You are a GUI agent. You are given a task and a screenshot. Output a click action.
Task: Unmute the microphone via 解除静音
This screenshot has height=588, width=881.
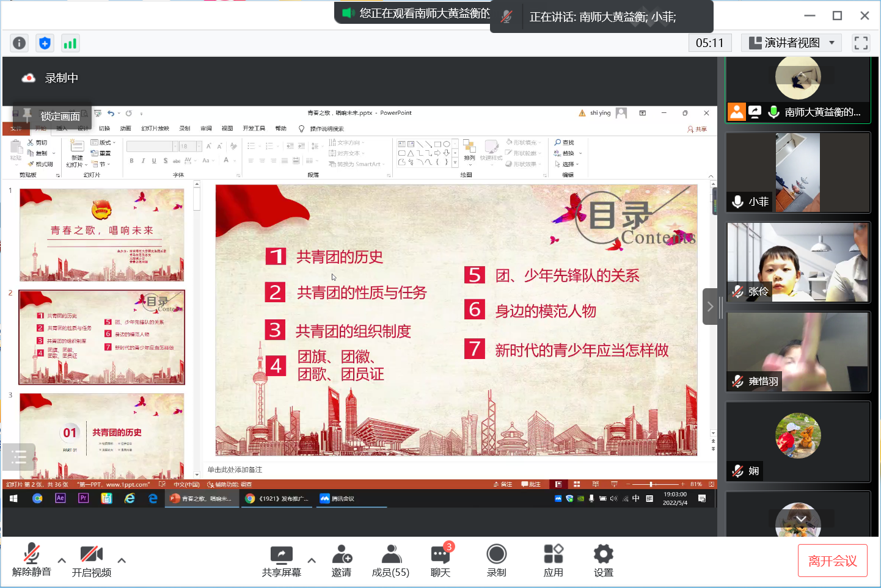click(x=31, y=560)
